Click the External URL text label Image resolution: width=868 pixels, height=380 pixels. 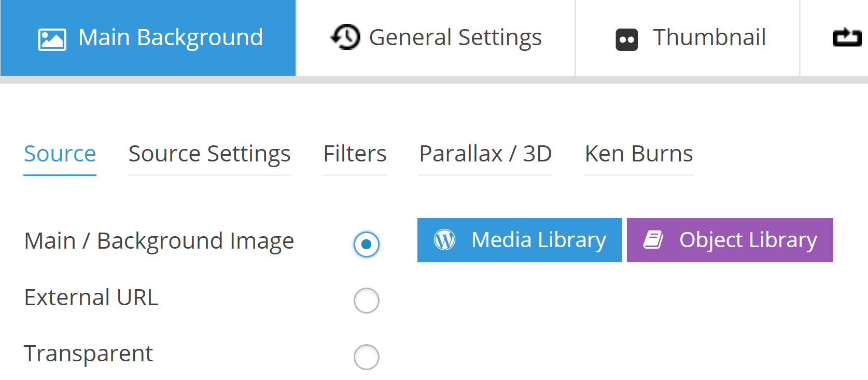(91, 297)
